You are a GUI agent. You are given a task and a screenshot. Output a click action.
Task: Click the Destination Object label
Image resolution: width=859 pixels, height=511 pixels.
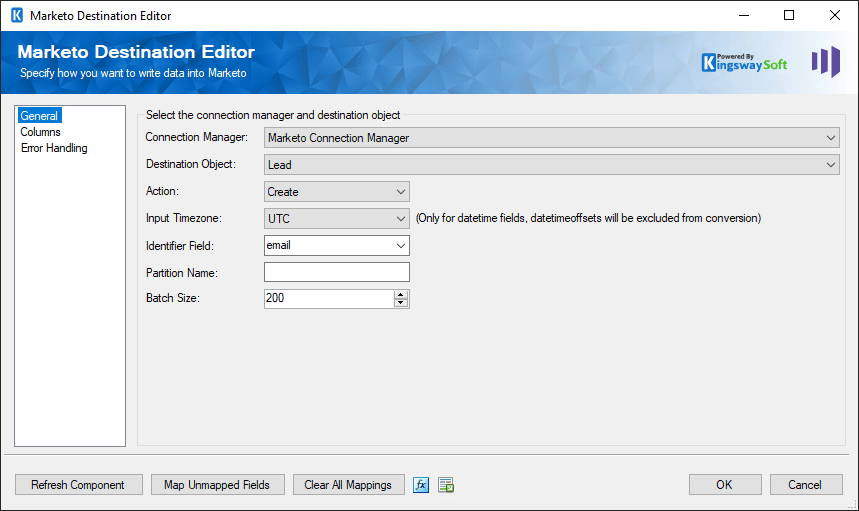191,164
